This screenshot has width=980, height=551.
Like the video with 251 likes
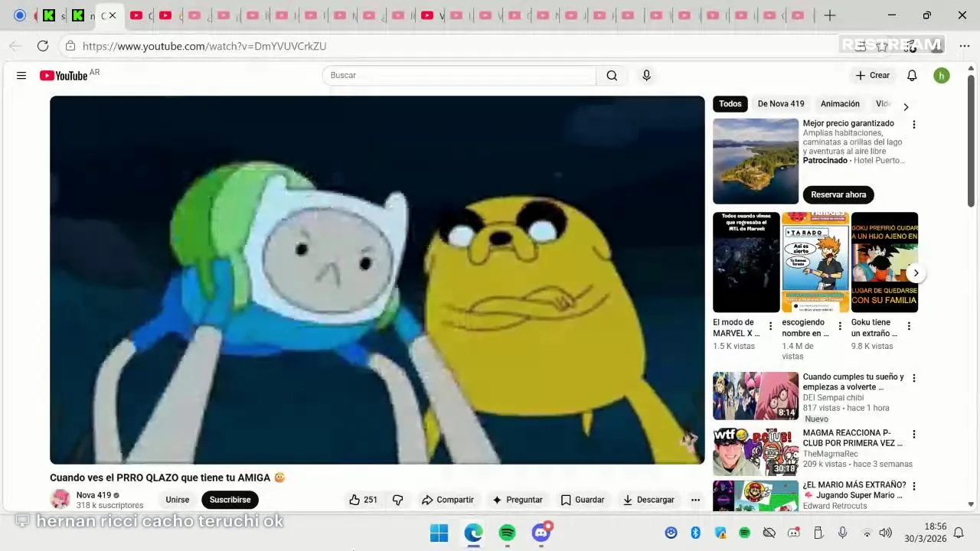(363, 500)
